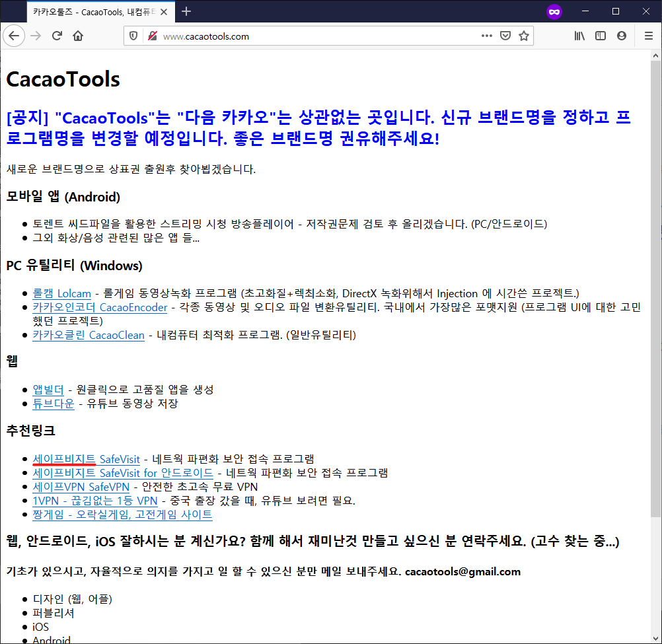The width and height of the screenshot is (662, 644).
Task: Open the Firefox account menu
Action: [x=622, y=36]
